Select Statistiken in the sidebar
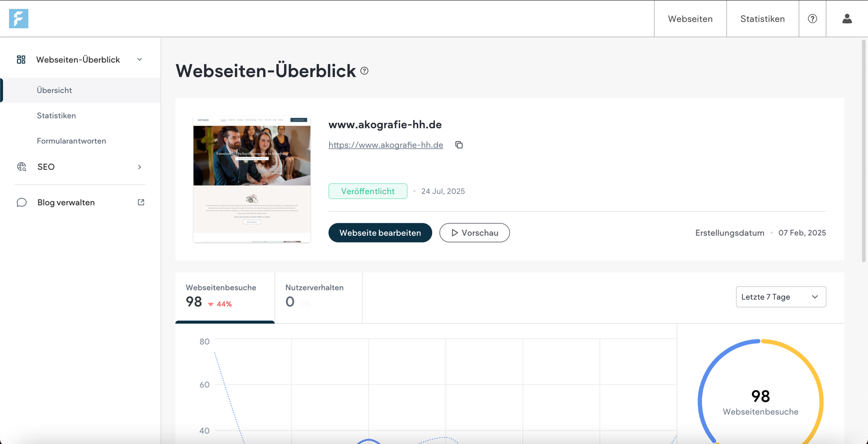 coord(80,116)
